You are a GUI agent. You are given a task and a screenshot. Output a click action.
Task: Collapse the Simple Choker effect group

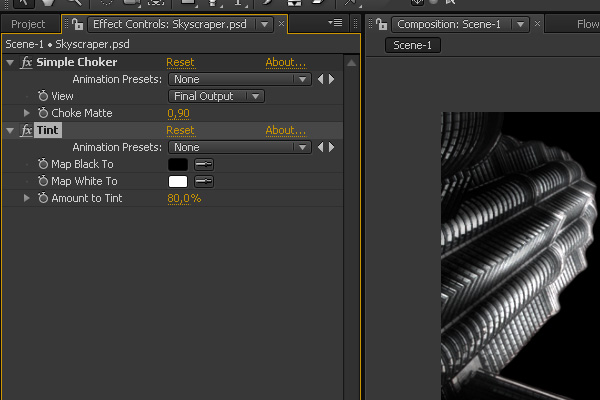(x=10, y=62)
